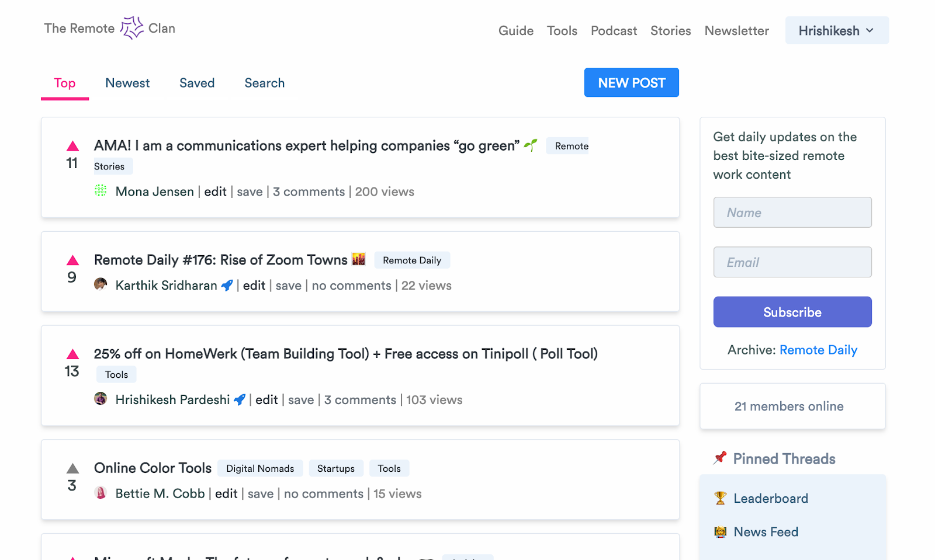
Task: Focus the Name input field
Action: tap(792, 212)
